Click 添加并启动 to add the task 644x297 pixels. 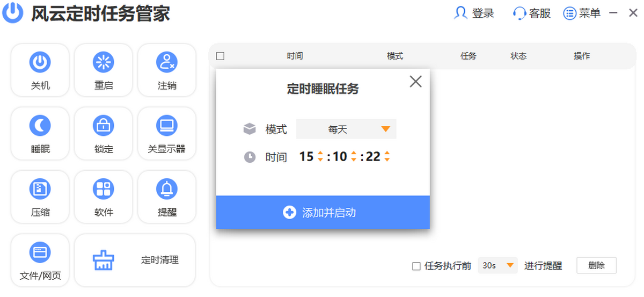(323, 212)
